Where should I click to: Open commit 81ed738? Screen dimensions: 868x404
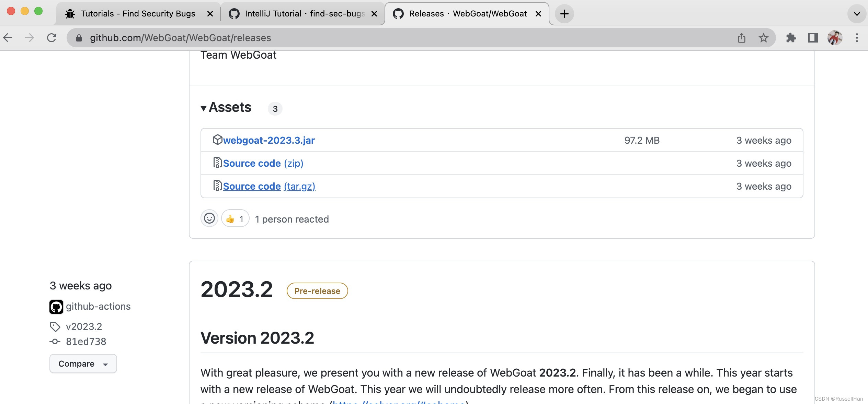click(x=86, y=342)
